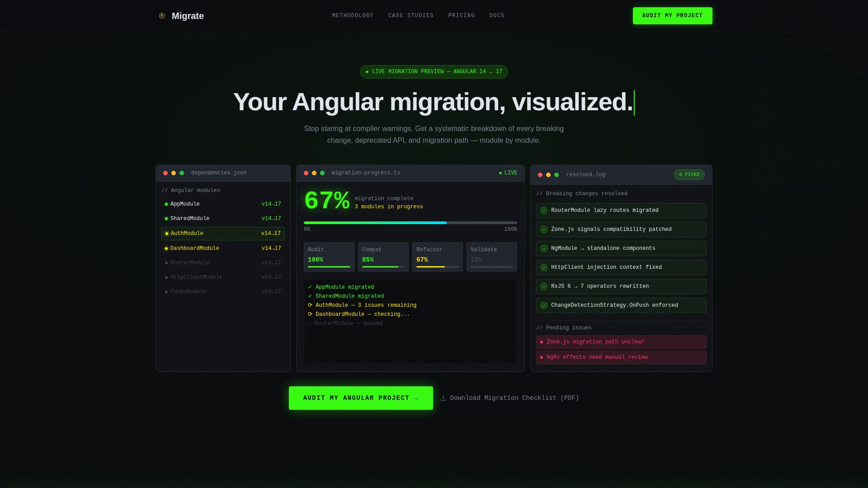
Task: Open the Methodology nav item
Action: pos(353,15)
